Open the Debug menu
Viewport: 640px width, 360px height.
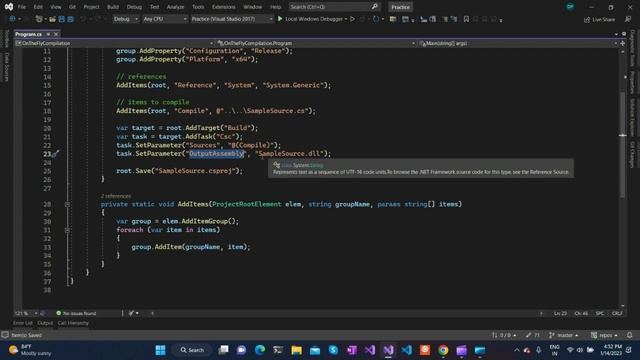(134, 7)
